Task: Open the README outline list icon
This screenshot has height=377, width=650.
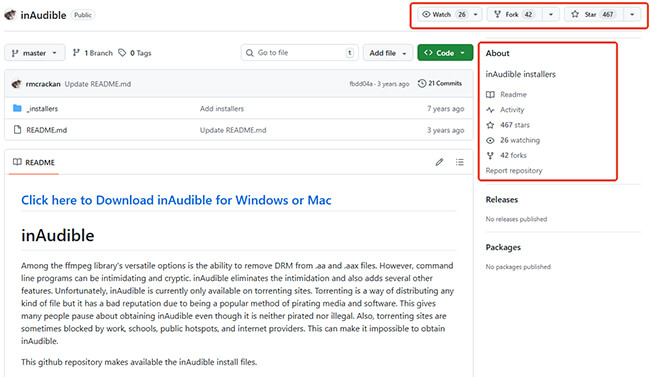Action: click(460, 162)
